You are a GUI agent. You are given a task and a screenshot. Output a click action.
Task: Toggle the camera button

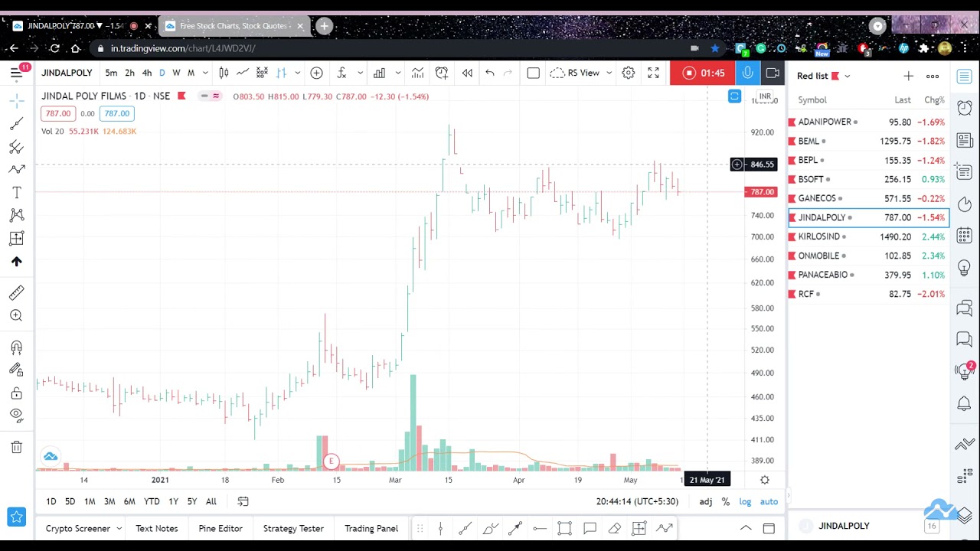pos(773,73)
